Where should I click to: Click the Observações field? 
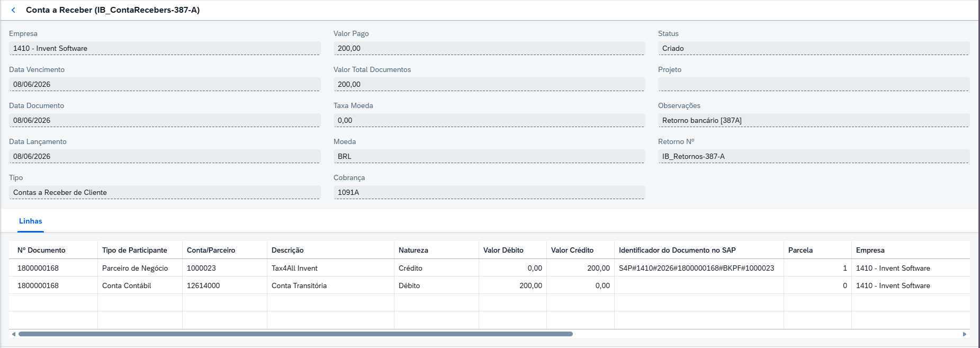[x=814, y=120]
